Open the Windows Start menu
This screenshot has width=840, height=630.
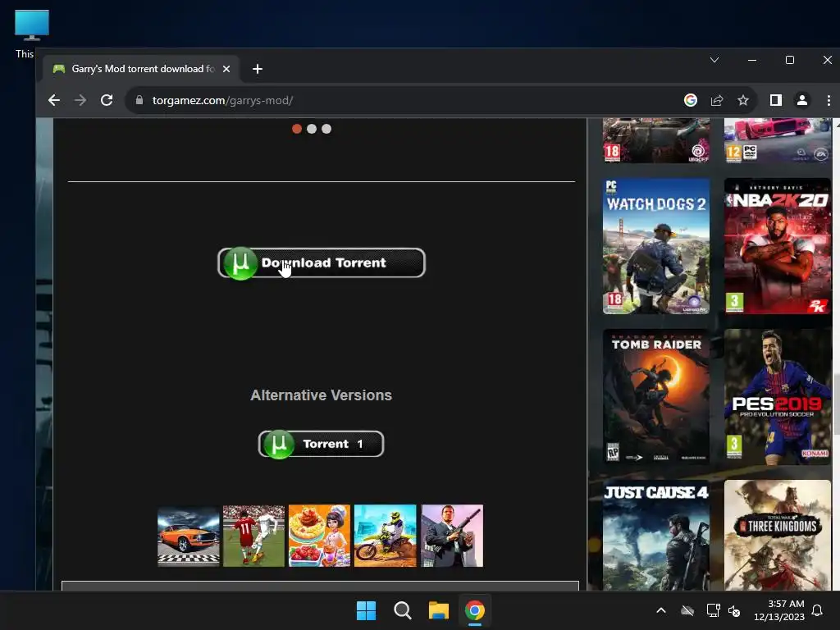point(367,610)
